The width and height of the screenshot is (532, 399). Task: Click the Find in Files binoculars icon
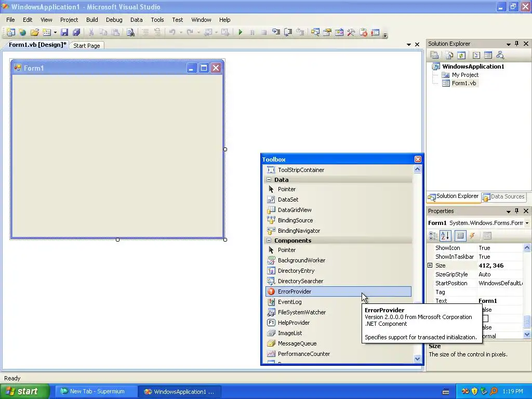(x=130, y=32)
